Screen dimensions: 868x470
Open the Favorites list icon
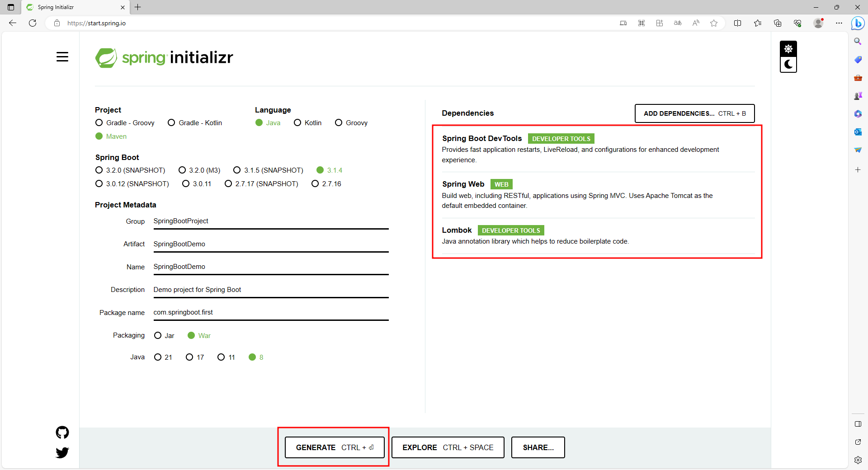[758, 23]
